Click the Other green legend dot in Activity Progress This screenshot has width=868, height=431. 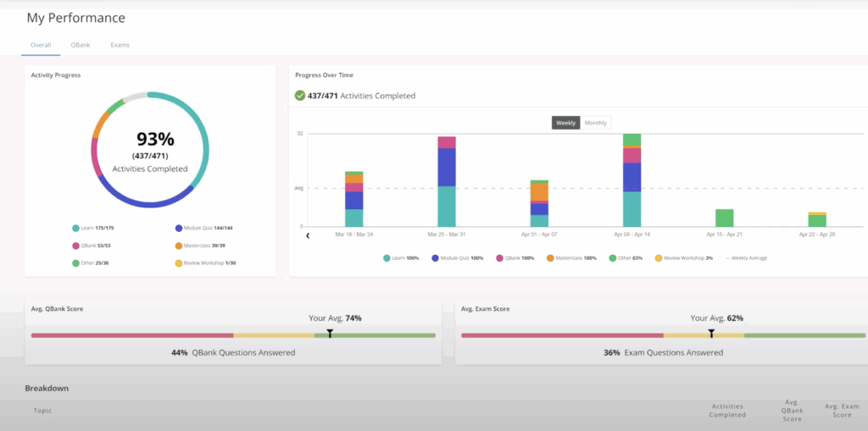76,262
